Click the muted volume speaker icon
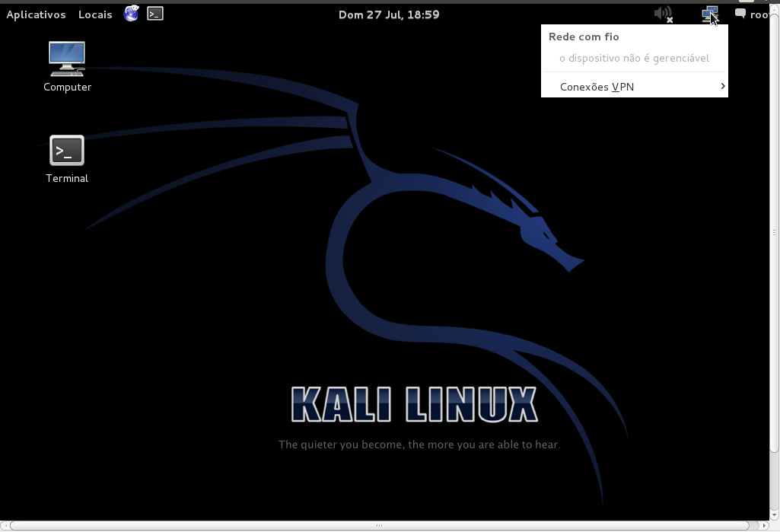Screen dimensions: 780x532 pos(664,14)
